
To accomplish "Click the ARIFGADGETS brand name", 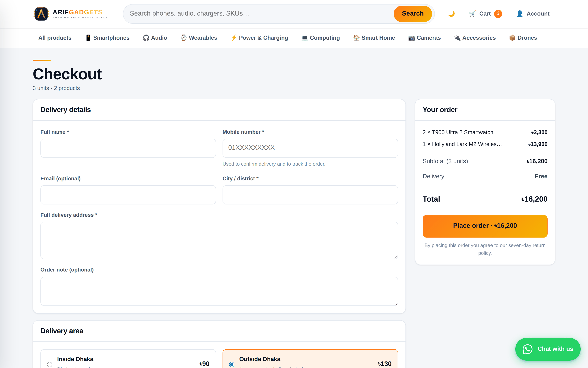I will point(78,12).
